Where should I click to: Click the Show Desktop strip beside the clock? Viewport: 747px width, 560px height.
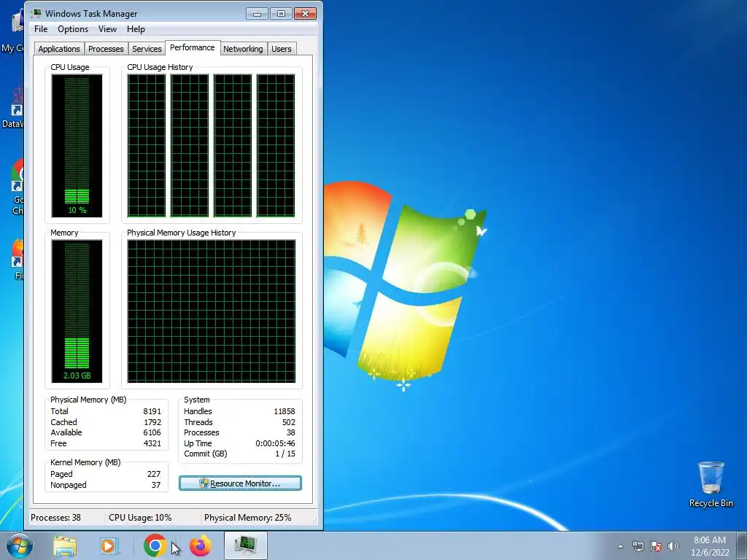[743, 545]
